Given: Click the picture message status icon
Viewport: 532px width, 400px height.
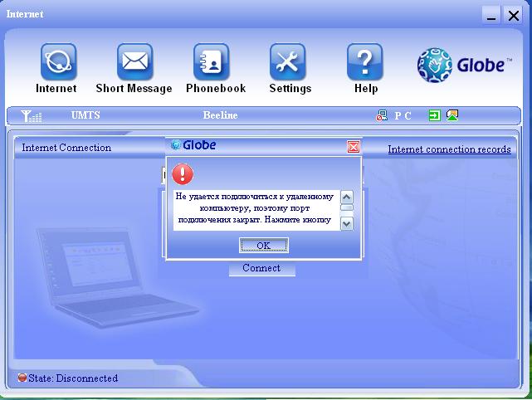Looking at the screenshot, I should click(452, 115).
